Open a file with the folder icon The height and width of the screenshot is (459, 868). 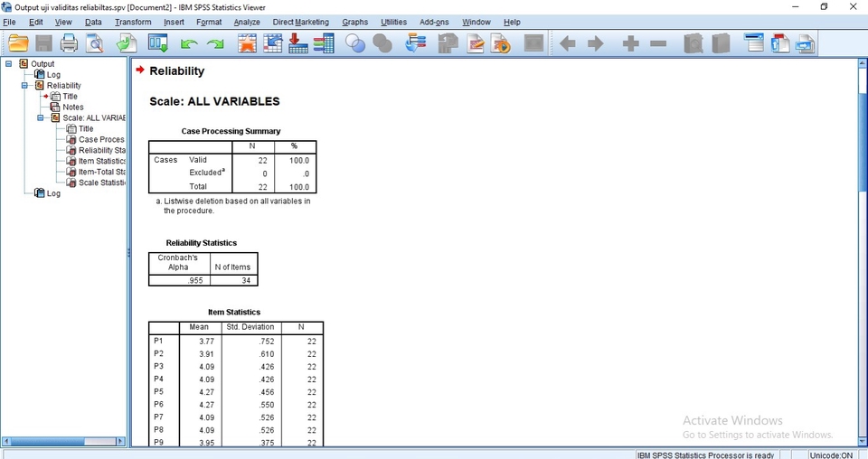tap(18, 43)
